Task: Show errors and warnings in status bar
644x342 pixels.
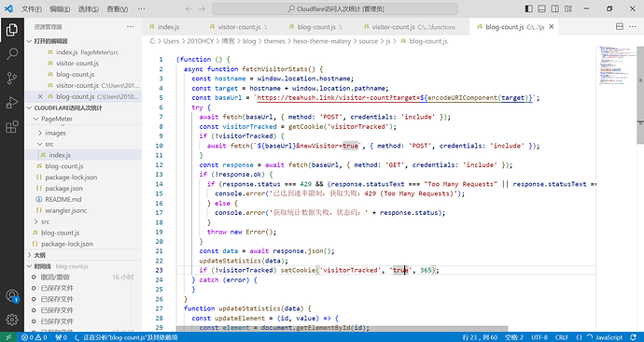Action: [x=35, y=337]
